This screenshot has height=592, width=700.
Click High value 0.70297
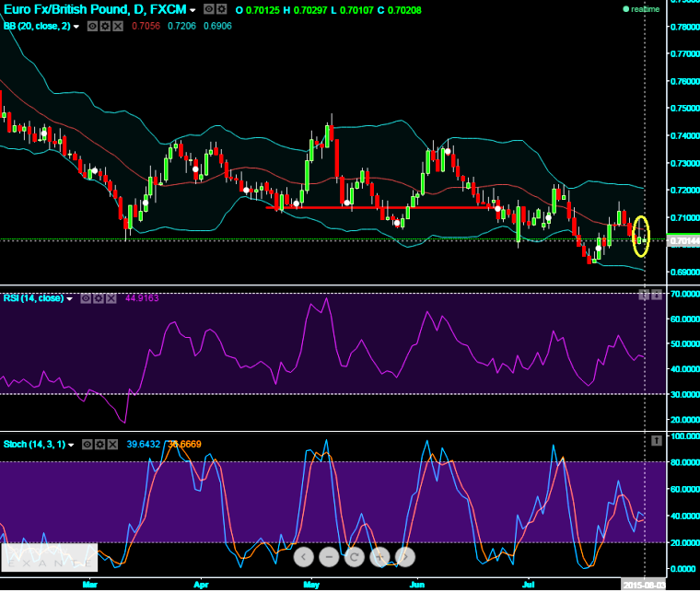(310, 10)
